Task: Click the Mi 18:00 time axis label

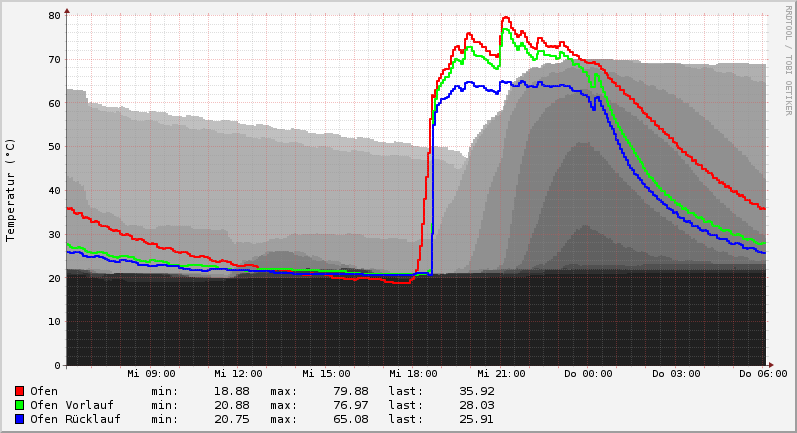Action: click(414, 374)
